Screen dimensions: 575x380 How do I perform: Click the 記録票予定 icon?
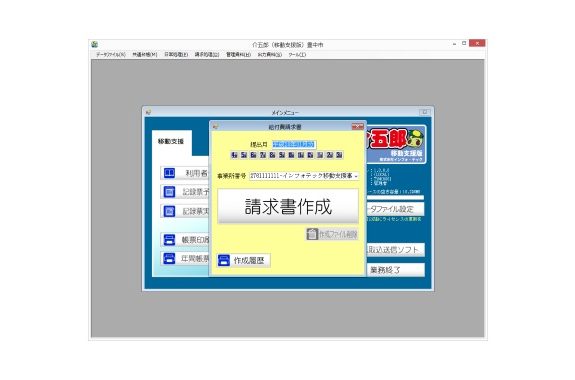click(x=169, y=192)
